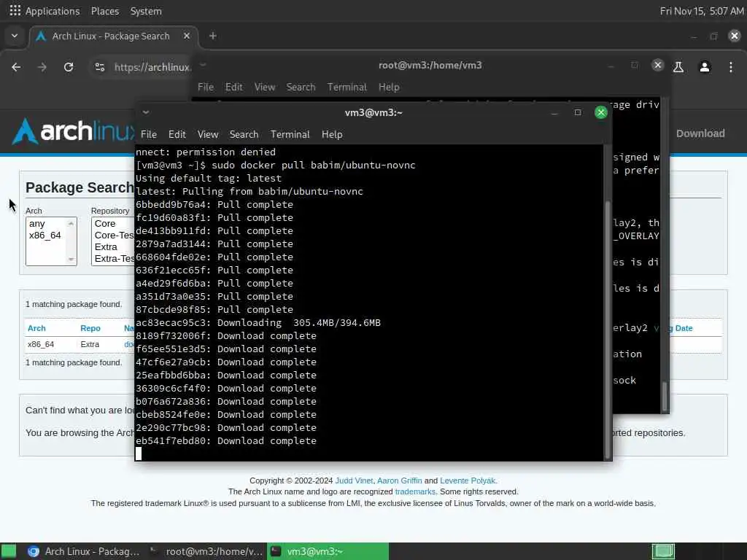
Task: Go forward in the browser
Action: [x=42, y=67]
